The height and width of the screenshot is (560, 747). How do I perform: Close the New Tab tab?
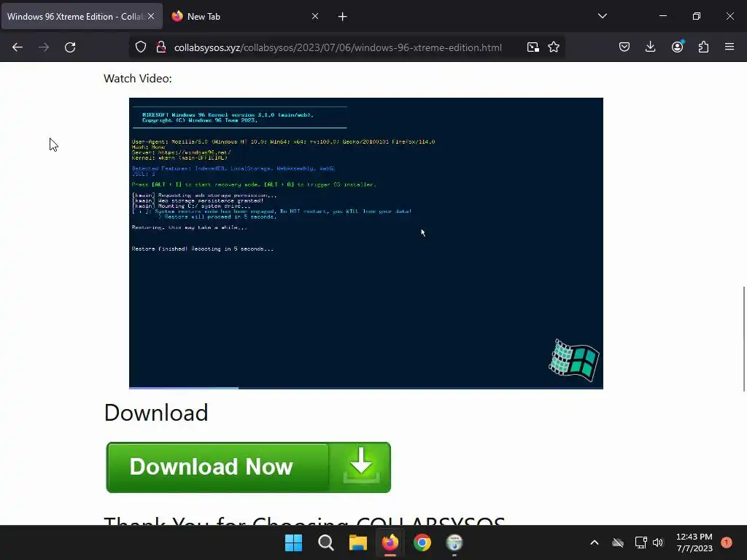pyautogui.click(x=315, y=16)
